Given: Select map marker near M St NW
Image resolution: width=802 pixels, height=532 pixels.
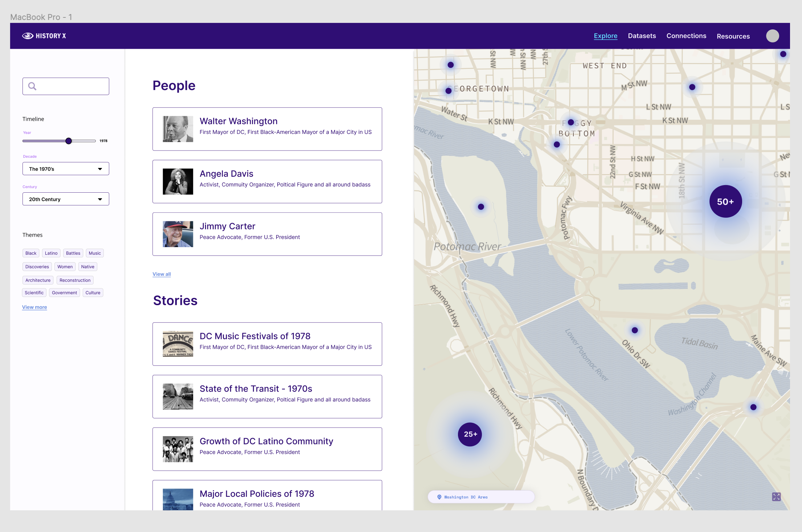Looking at the screenshot, I should pos(692,87).
